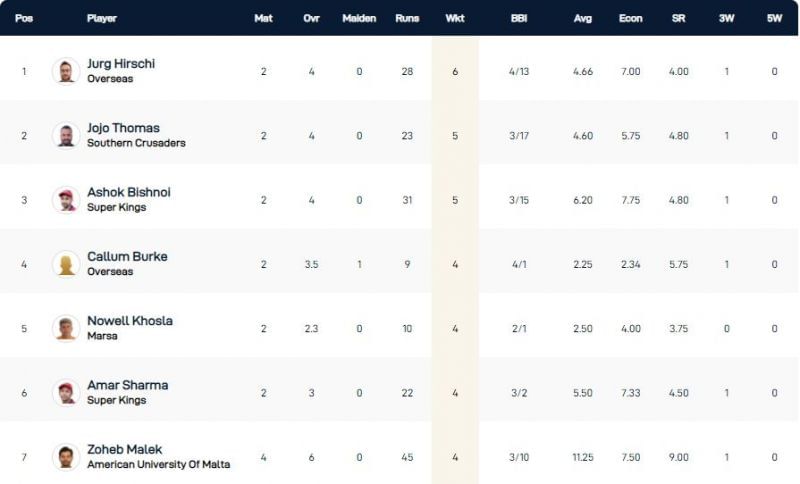Image resolution: width=800 pixels, height=484 pixels.
Task: Click the BBI column header
Action: pos(518,19)
